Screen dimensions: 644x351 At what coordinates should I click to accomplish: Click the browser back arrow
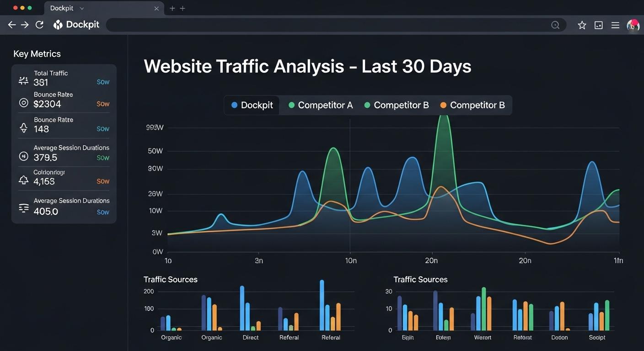pyautogui.click(x=11, y=25)
